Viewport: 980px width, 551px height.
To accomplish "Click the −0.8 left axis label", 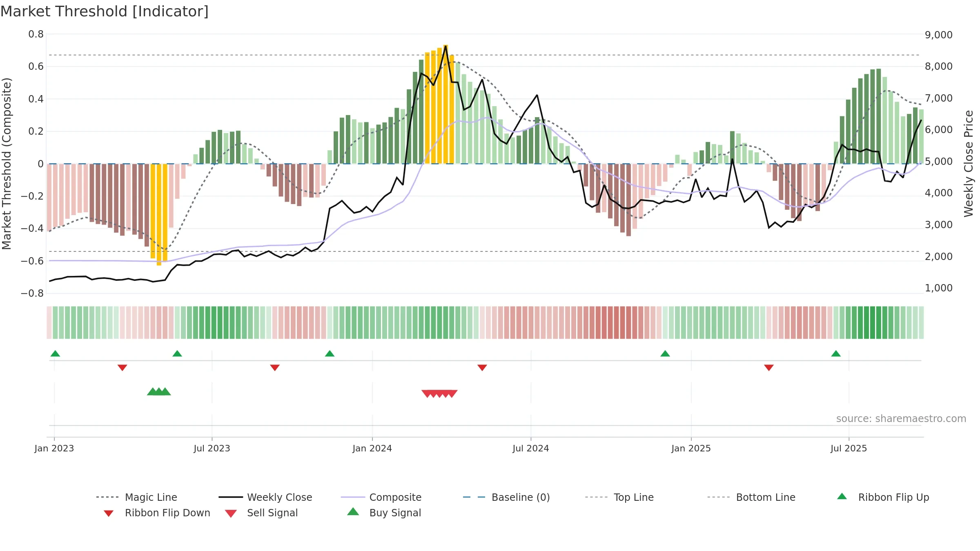I will 32,293.
